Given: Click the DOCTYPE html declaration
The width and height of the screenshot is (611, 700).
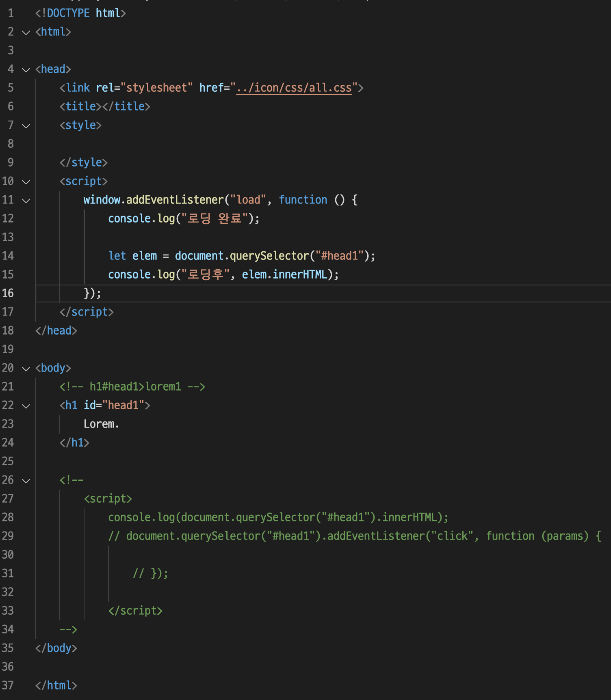Looking at the screenshot, I should (x=80, y=13).
